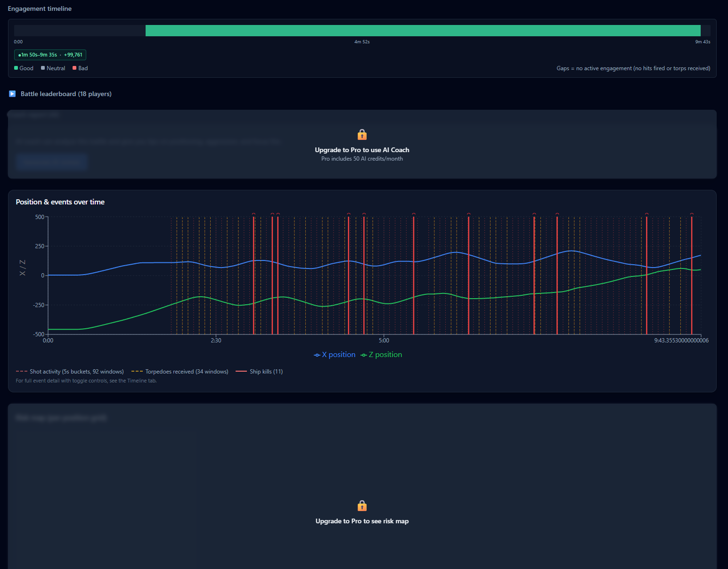Click the inactive gray start of engagement bar
This screenshot has height=569, width=728.
pyautogui.click(x=80, y=31)
